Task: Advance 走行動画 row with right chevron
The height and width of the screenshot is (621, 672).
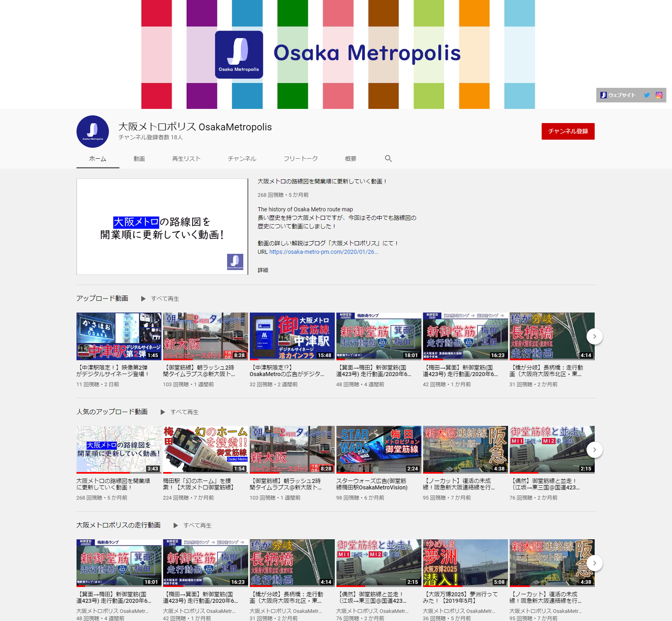Action: pyautogui.click(x=594, y=563)
